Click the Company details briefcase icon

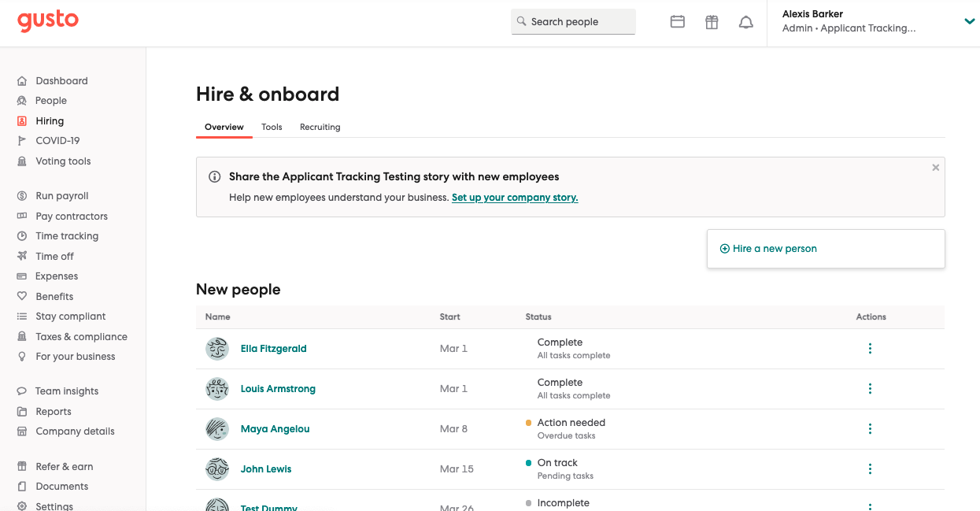(22, 431)
